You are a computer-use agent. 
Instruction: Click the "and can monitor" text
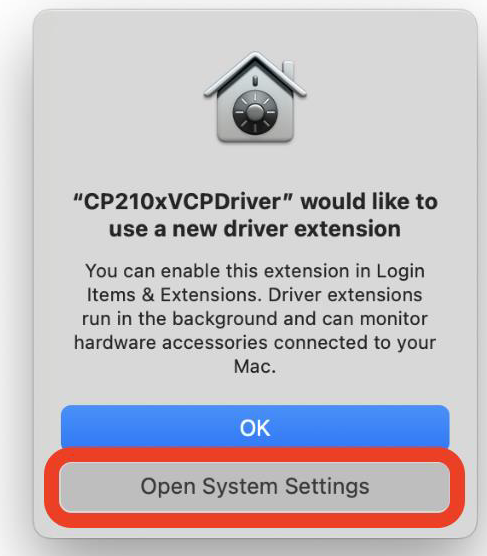coord(355,318)
